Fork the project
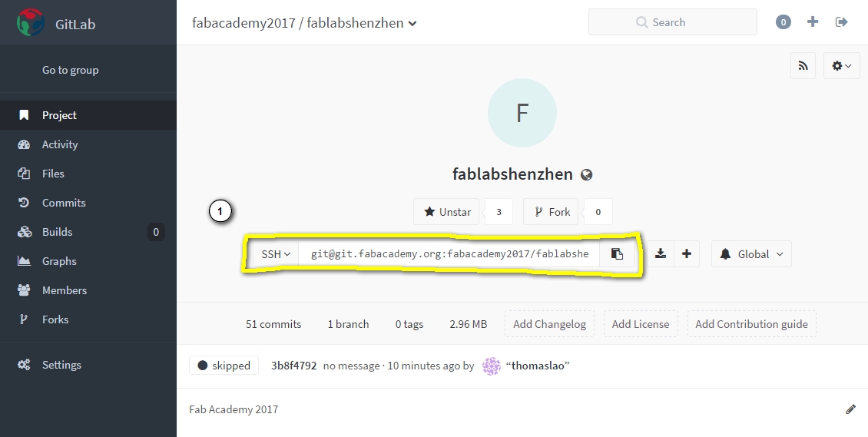The image size is (868, 437). (551, 212)
